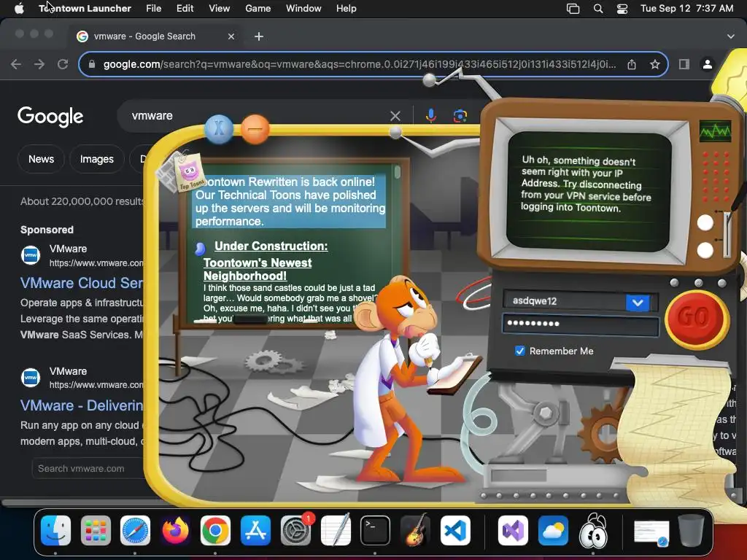Open the View menu

[x=219, y=9]
